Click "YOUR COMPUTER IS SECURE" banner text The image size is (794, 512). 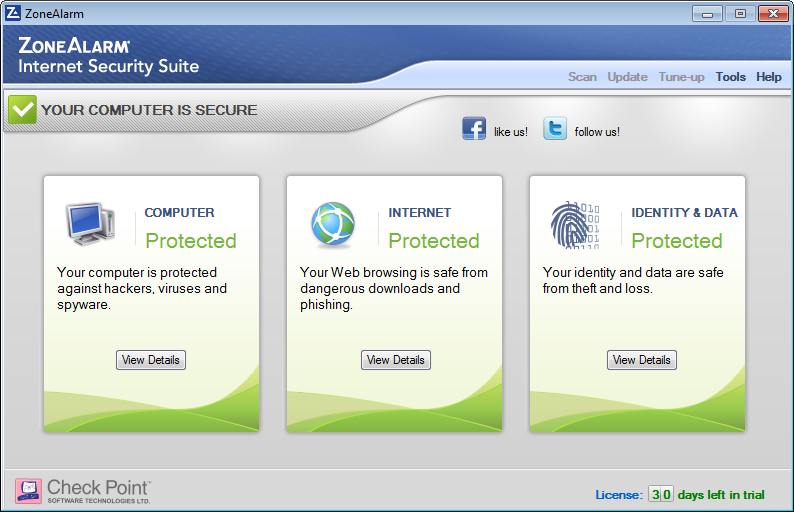coord(149,110)
